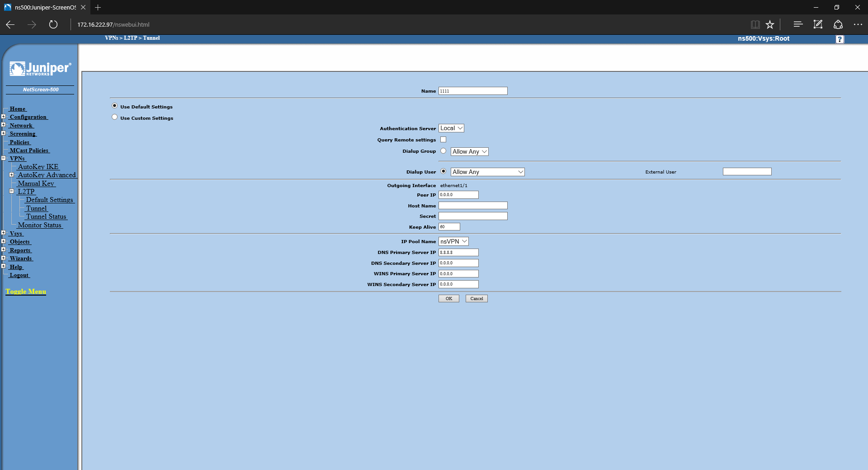This screenshot has height=470, width=868.
Task: Select the Dialup Group radio button
Action: (x=443, y=151)
